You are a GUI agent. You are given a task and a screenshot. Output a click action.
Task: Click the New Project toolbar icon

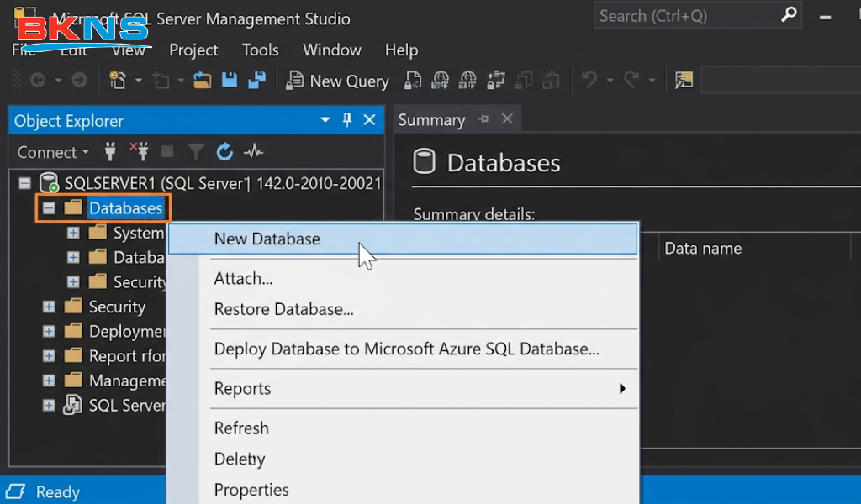tap(117, 81)
